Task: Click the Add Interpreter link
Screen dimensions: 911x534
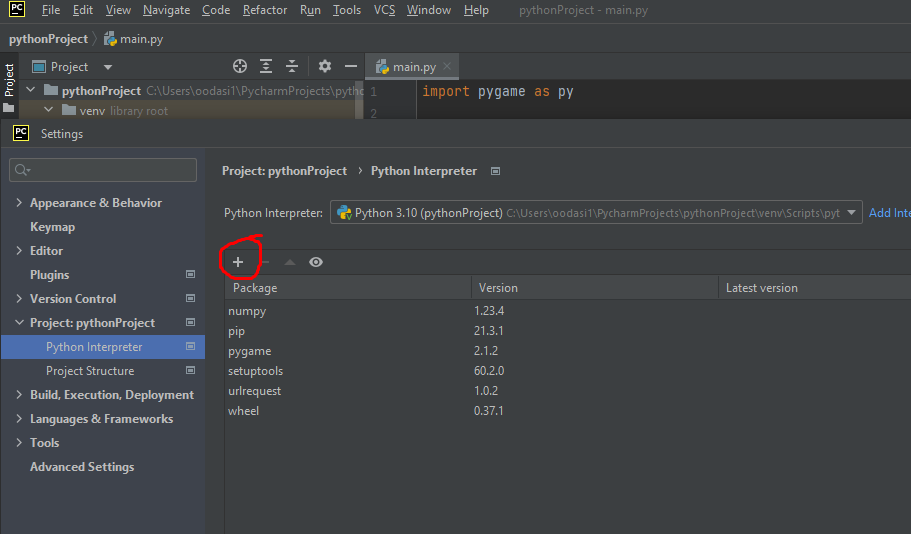Action: tap(889, 213)
